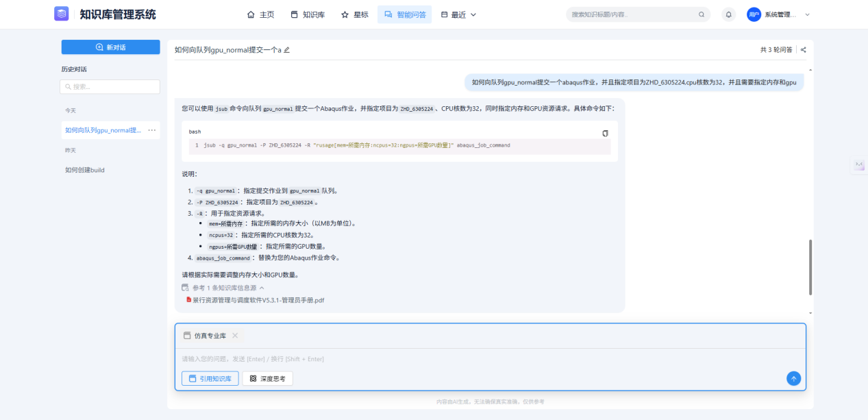Viewport: 868px width, 420px height.
Task: Click the magnifier icon in top search
Action: (x=702, y=14)
